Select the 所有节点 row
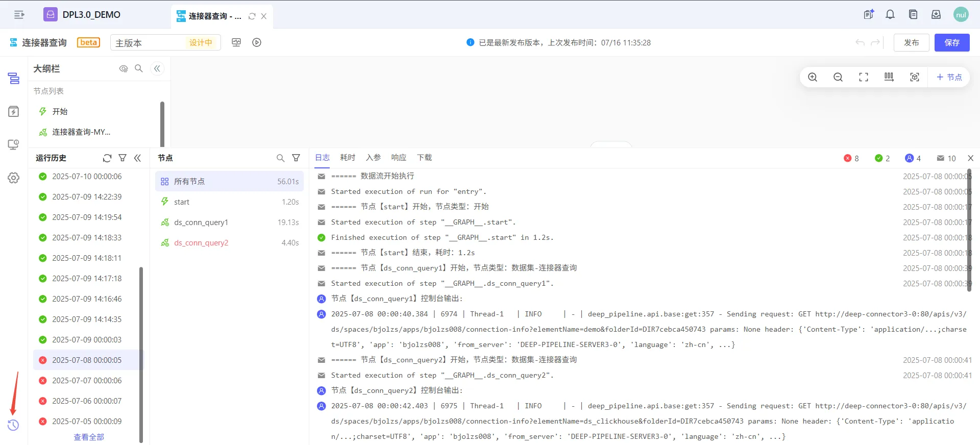The height and width of the screenshot is (445, 980). [x=229, y=181]
